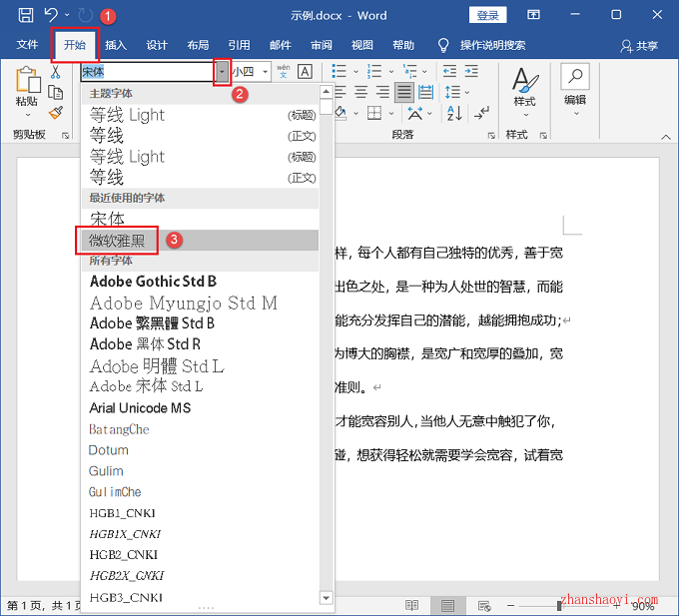Open the font size 小四 dropdown
This screenshot has width=679, height=616.
coord(265,72)
